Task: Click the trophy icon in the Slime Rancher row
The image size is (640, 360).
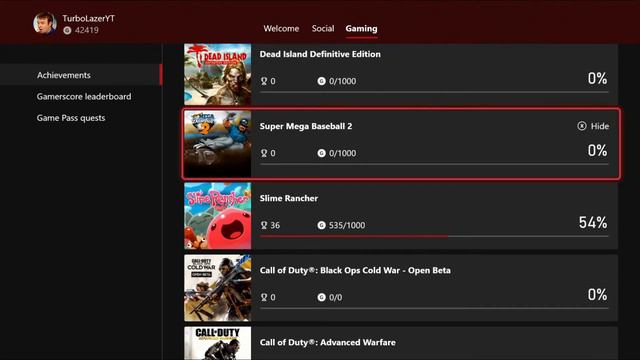Action: 264,225
